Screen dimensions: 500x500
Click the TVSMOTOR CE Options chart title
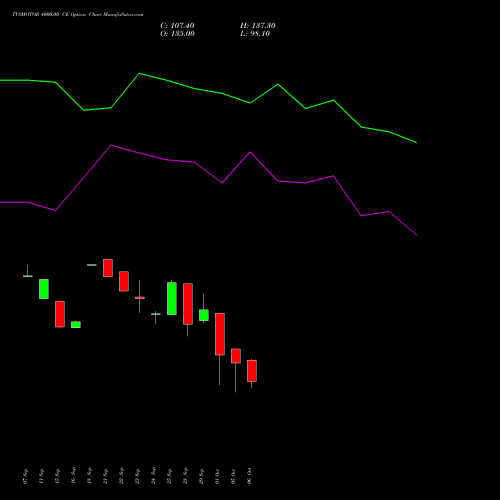point(78,15)
